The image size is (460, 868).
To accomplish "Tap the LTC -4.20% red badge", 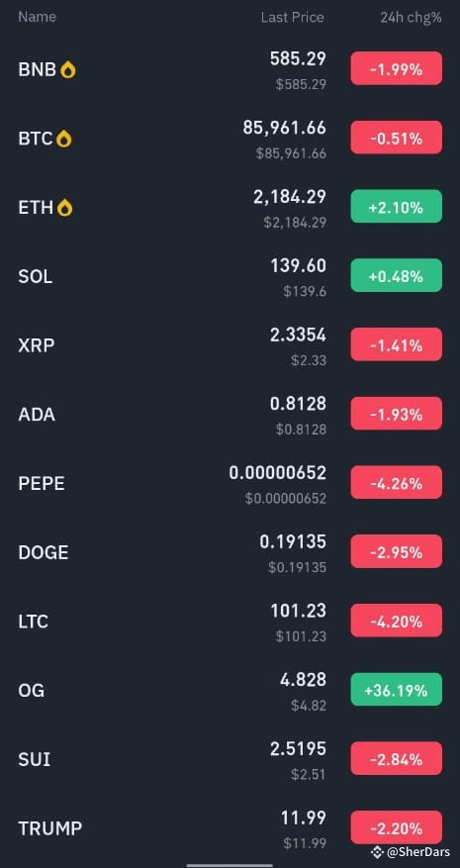I will (397, 621).
